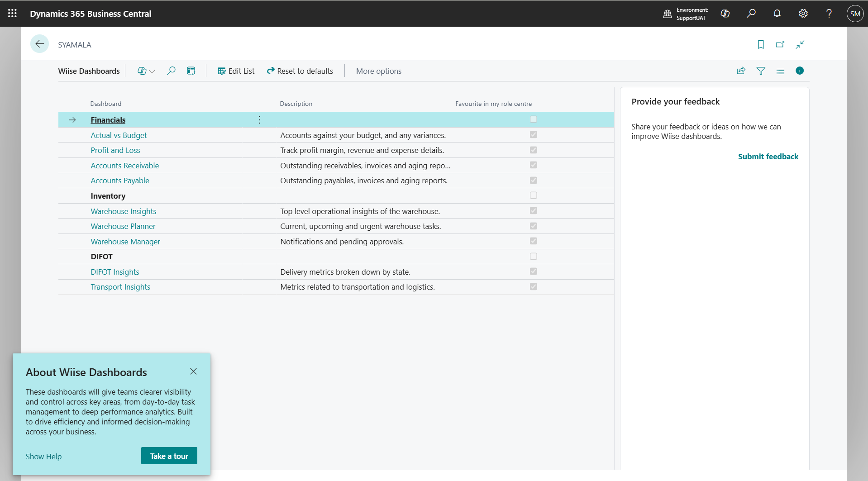Tick the DIFOT favourite checkbox
Viewport: 868px width, 481px height.
pos(533,256)
